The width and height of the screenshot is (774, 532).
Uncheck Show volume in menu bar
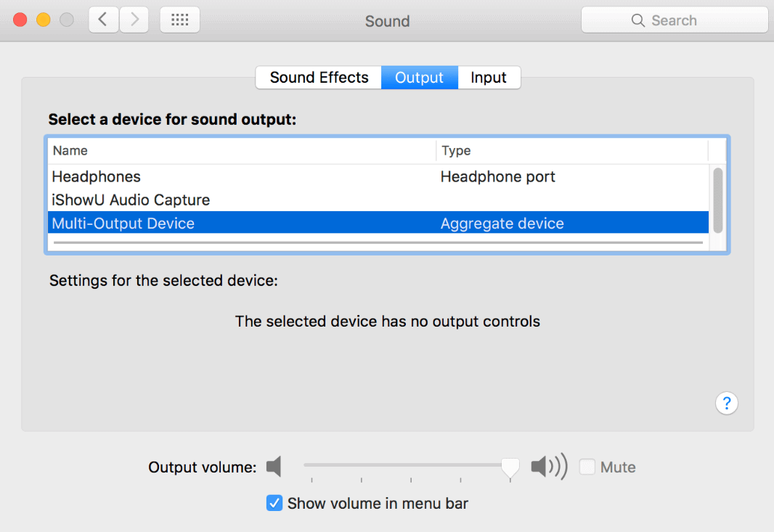(274, 503)
